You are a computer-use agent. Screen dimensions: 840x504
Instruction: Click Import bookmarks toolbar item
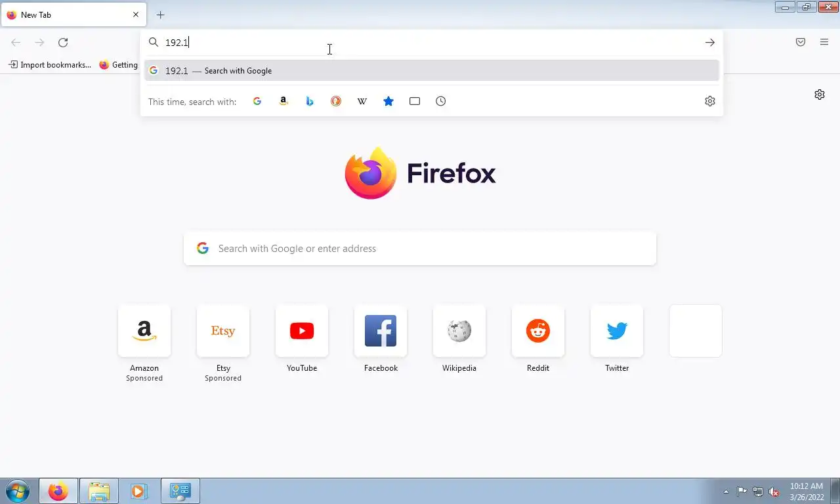(50, 65)
